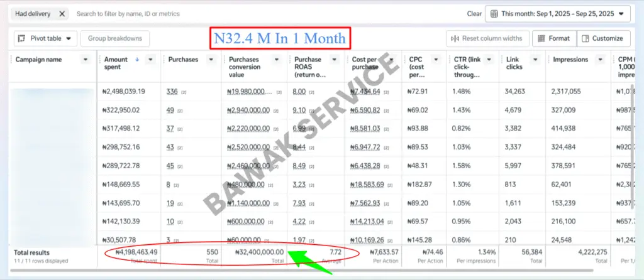
Task: Click the Clear filters button
Action: (x=474, y=13)
